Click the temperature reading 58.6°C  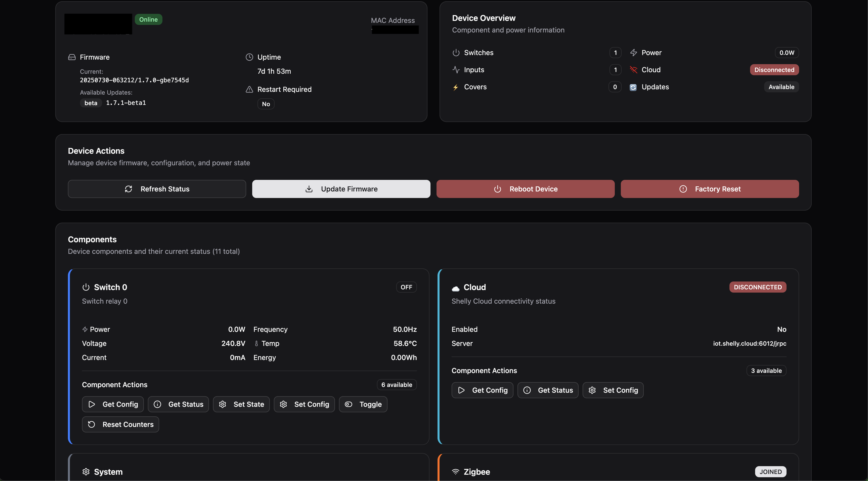405,343
